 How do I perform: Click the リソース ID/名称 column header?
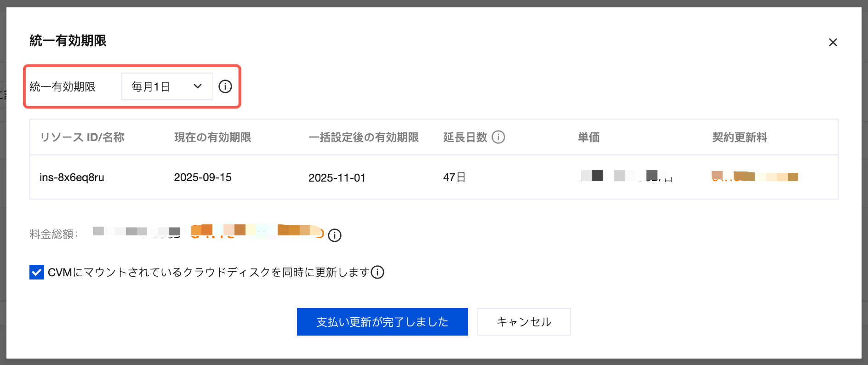(x=82, y=137)
